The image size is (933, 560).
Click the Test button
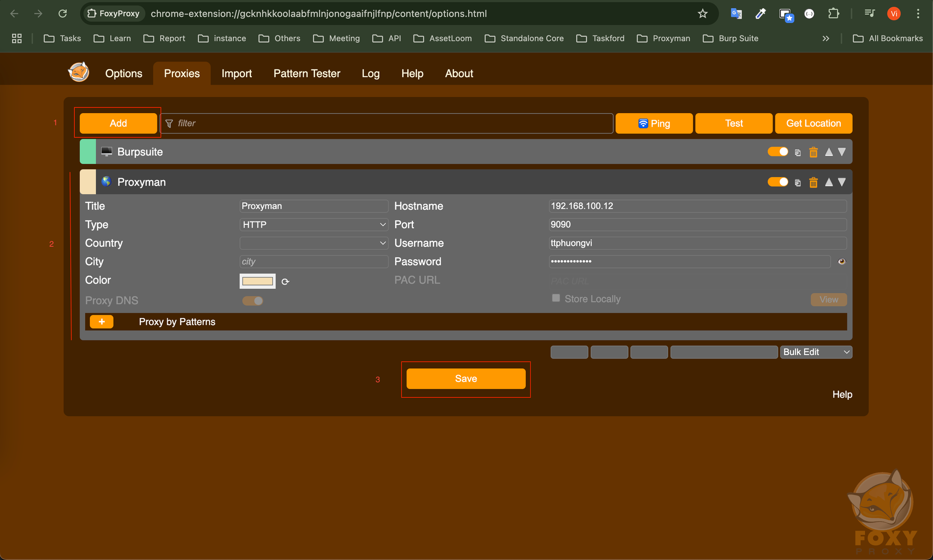click(x=734, y=123)
